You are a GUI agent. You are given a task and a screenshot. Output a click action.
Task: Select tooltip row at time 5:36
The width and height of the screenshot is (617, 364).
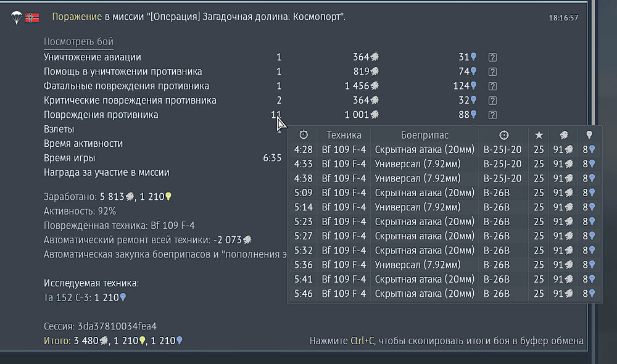coord(444,265)
